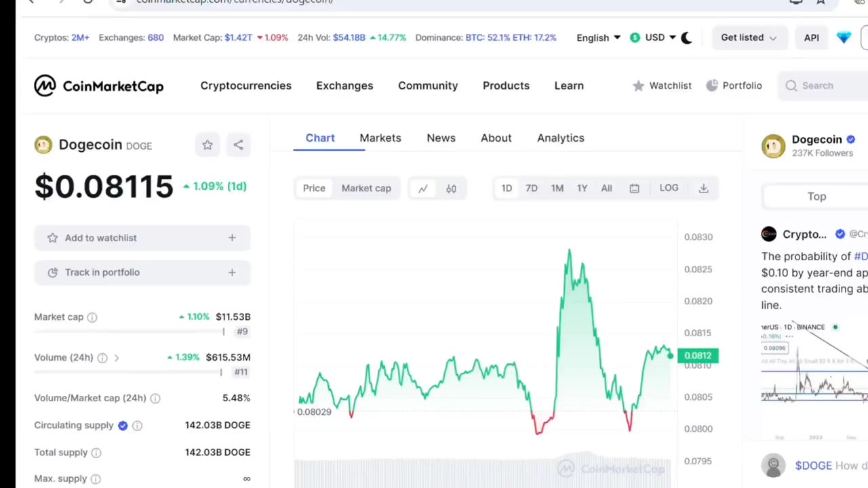Viewport: 868px width, 488px height.
Task: Switch to the About tab
Action: pyautogui.click(x=496, y=138)
